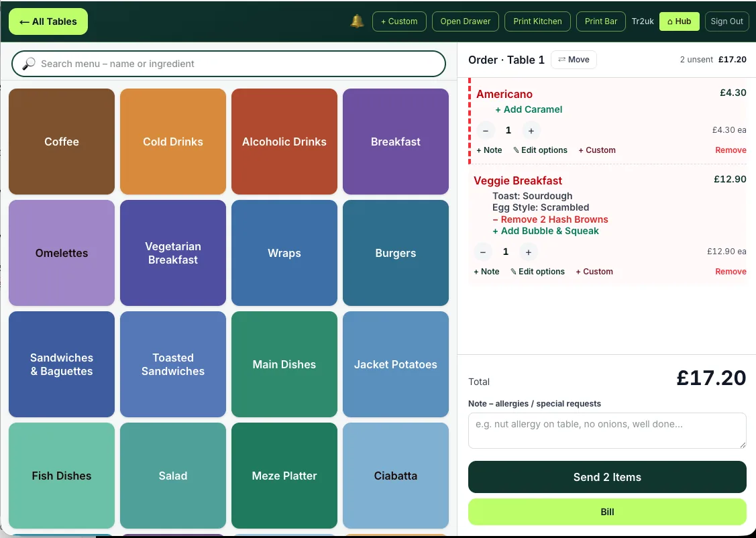Open the Alcoholic Drinks category
Image resolution: width=756 pixels, height=538 pixels.
coord(284,142)
